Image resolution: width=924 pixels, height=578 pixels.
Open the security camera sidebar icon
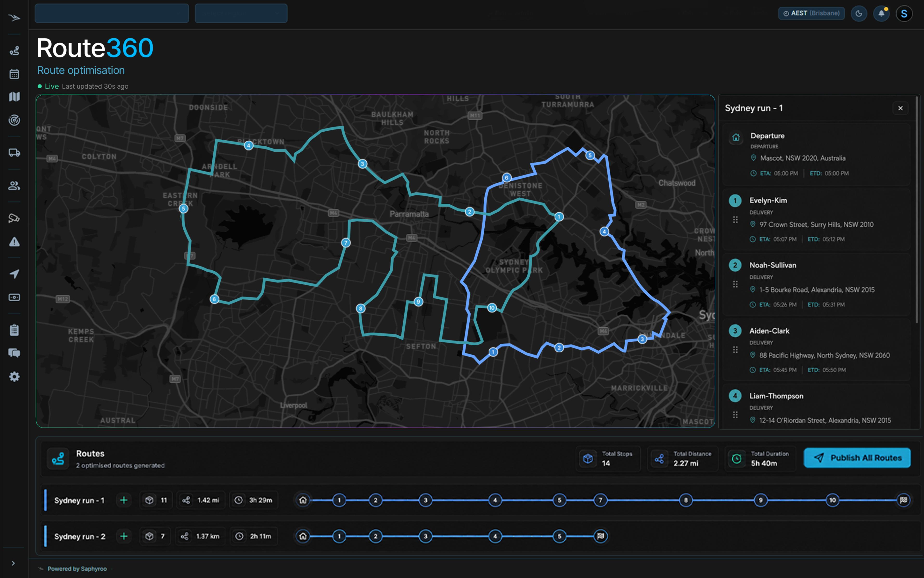(14, 218)
